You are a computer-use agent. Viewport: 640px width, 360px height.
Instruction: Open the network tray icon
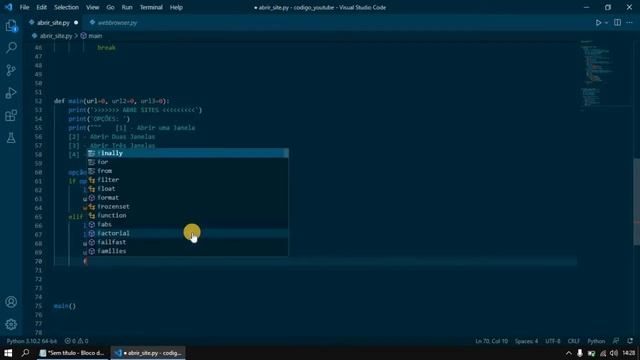tap(603, 353)
